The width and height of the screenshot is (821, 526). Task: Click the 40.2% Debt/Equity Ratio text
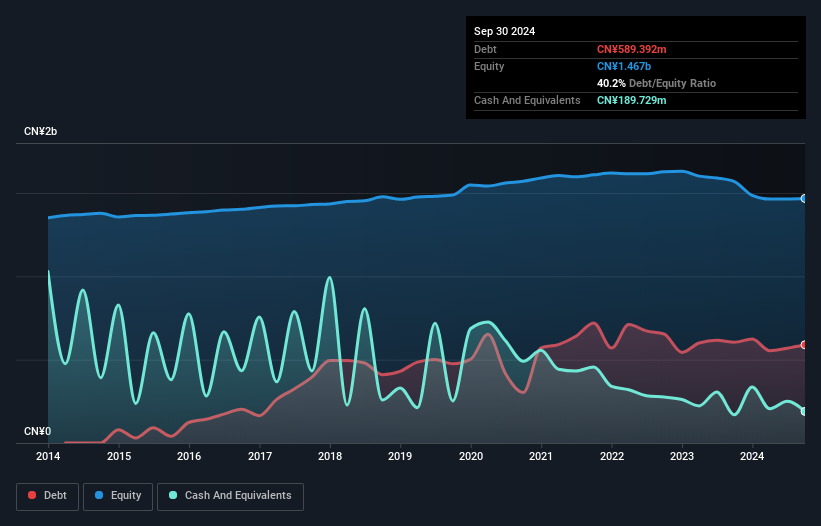656,83
